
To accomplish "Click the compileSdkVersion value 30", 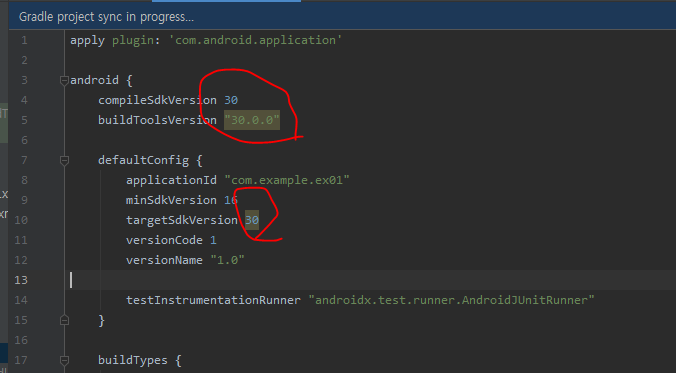I will pos(231,100).
